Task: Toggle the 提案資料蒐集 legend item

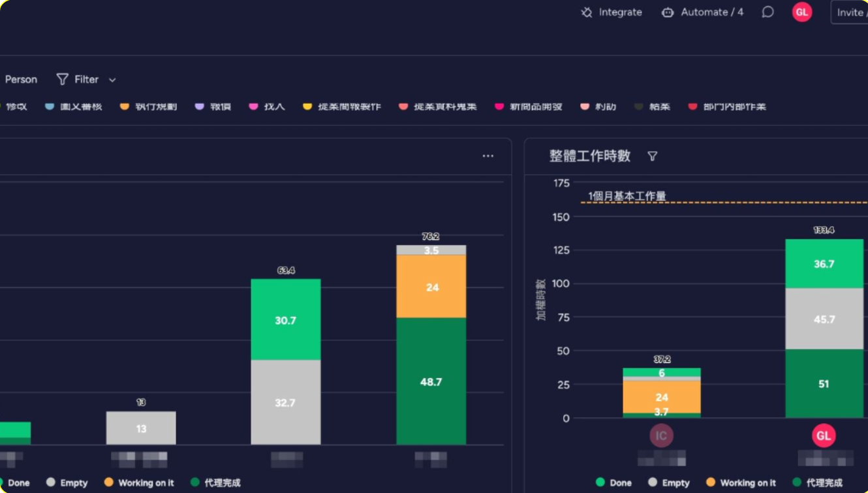Action: [438, 106]
